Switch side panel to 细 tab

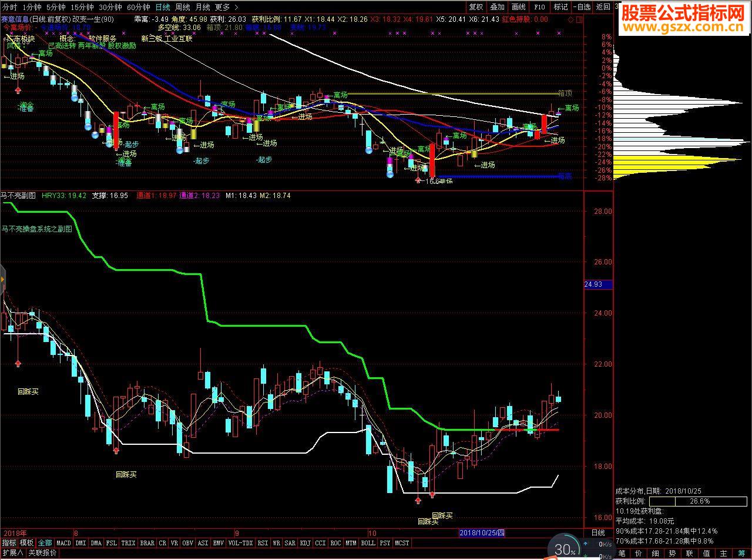pos(656,554)
